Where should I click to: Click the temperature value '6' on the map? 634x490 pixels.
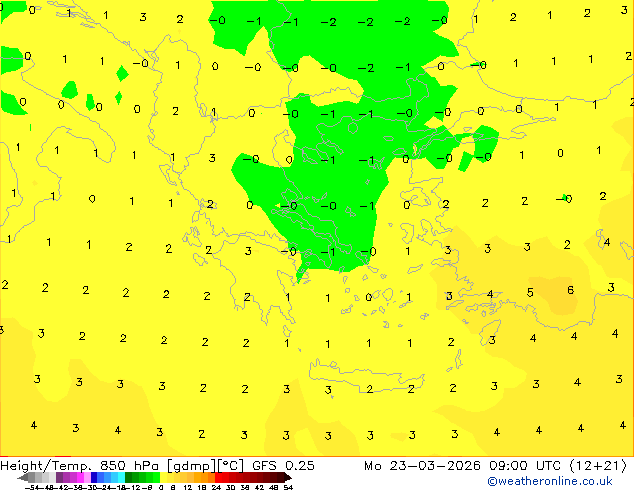click(x=571, y=289)
